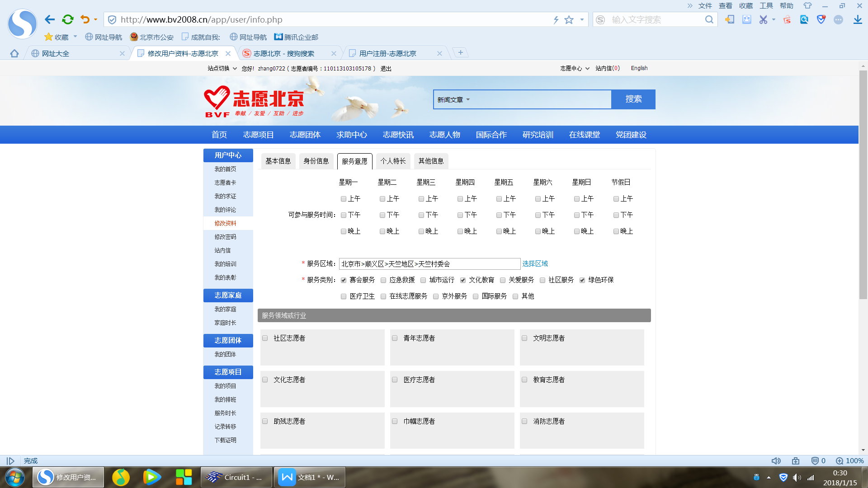868x488 pixels.
Task: Tick the 社区志愿者 checkbox
Action: (265, 338)
